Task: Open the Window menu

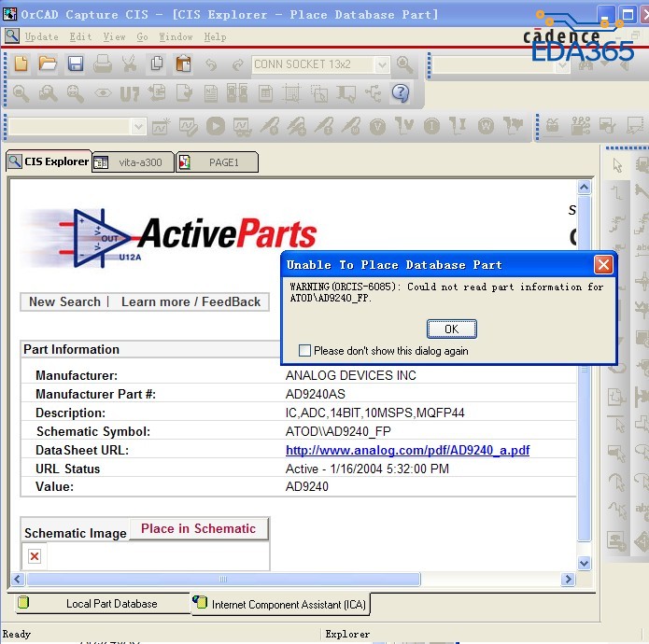Action: click(176, 36)
